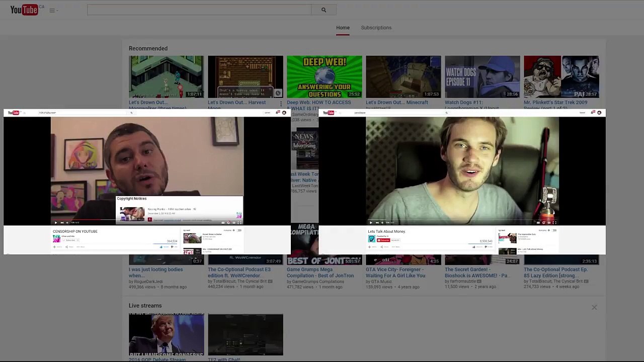The width and height of the screenshot is (644, 362).
Task: Toggle subtitles in Money video player
Action: coord(538,222)
